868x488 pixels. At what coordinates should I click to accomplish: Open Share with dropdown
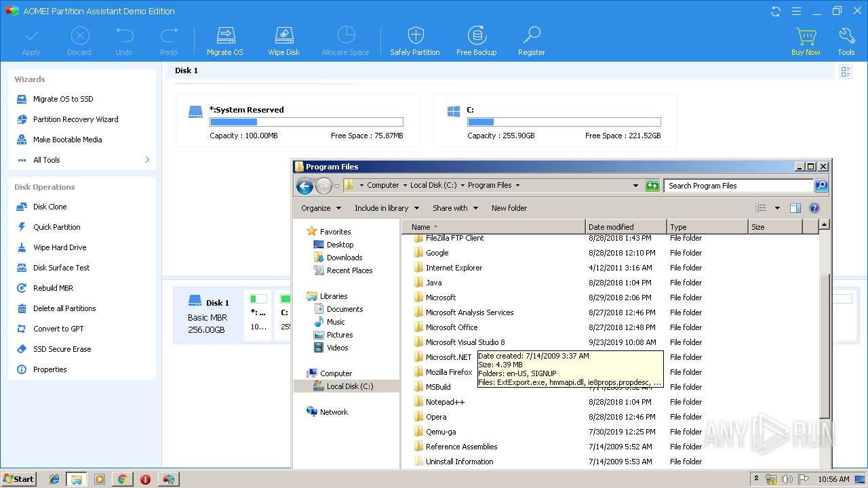coord(456,208)
